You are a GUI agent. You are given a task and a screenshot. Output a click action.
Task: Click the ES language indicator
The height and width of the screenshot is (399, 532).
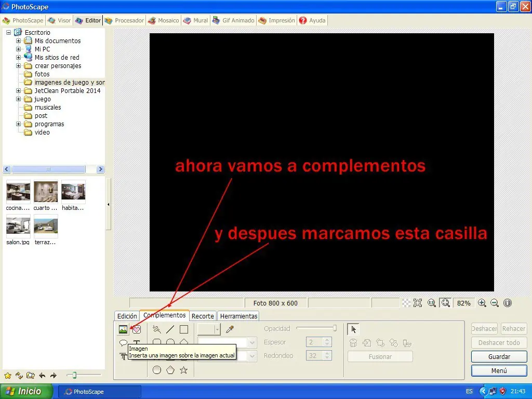(469, 391)
